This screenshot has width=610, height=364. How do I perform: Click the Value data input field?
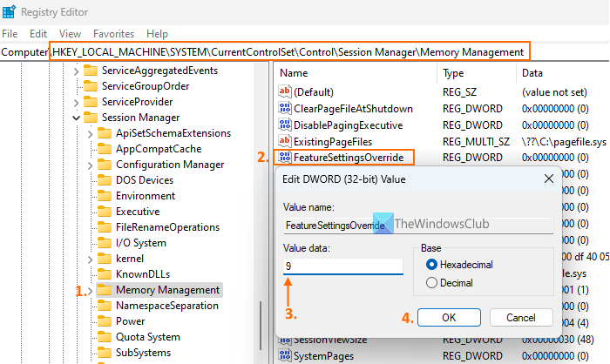tap(342, 266)
